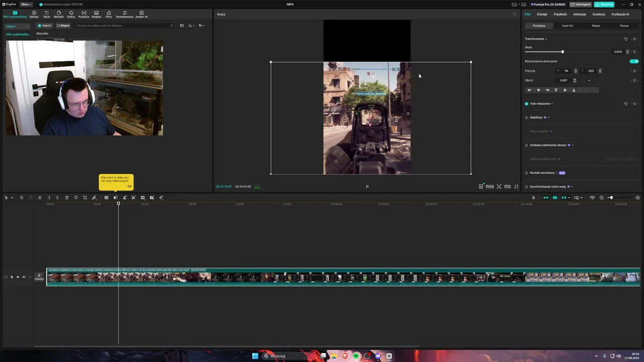Switch to the Stylizacja AI tab
Screen dimensions: 644x362
click(x=620, y=14)
